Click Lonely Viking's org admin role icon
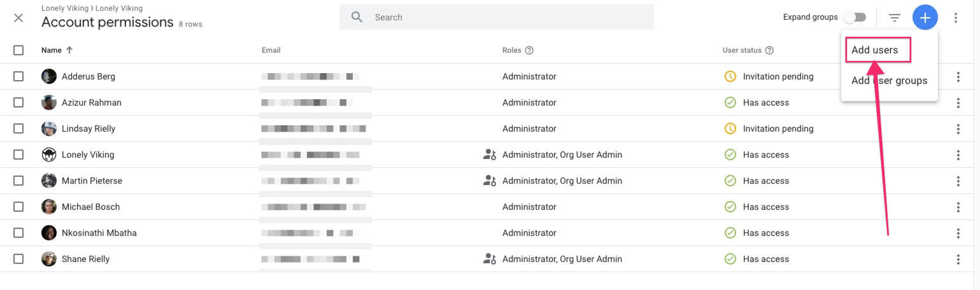 [x=489, y=155]
